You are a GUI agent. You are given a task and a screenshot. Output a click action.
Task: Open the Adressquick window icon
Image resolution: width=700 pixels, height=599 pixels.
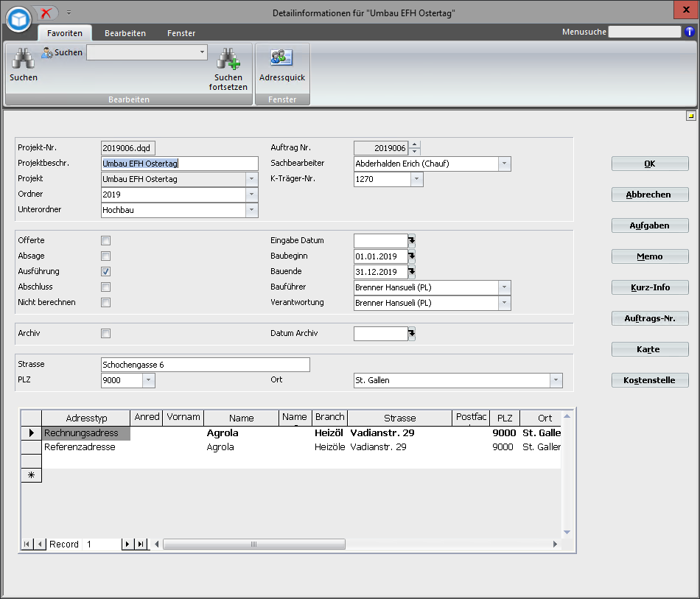coord(281,58)
